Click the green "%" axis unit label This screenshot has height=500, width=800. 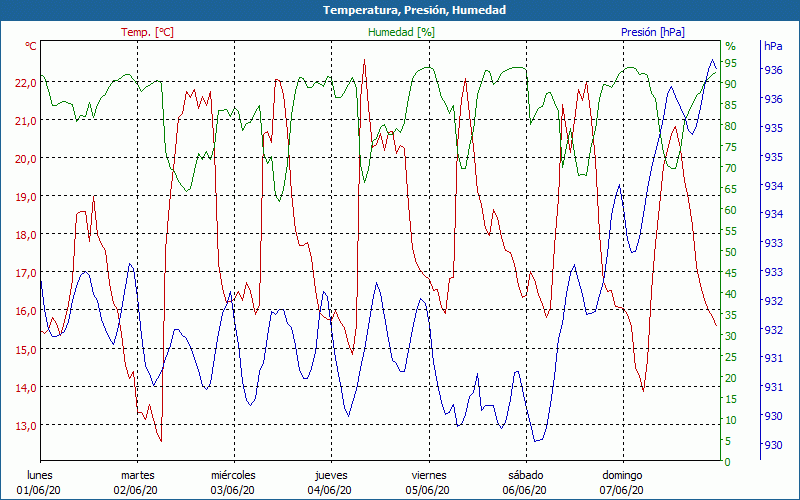tap(731, 46)
